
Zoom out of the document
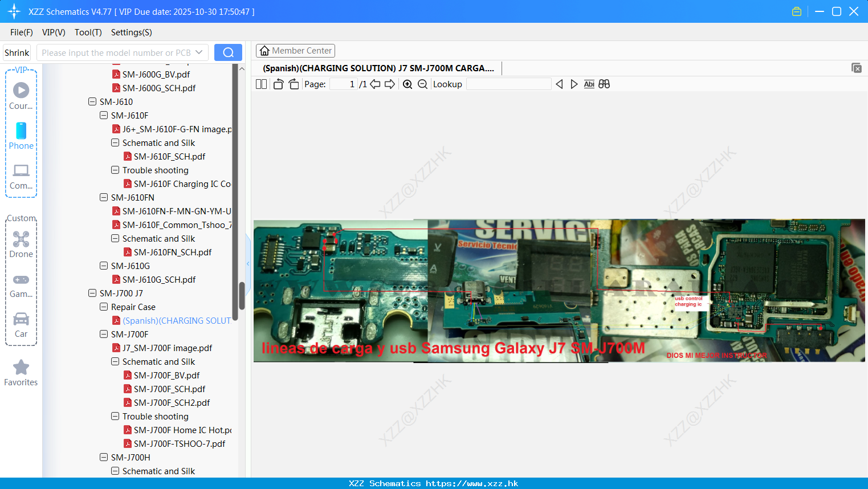click(x=422, y=84)
